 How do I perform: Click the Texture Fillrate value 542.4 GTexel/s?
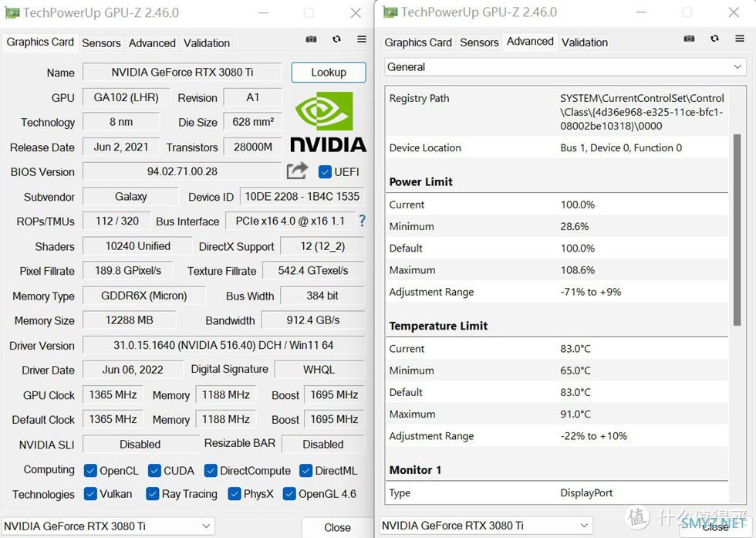(x=313, y=271)
